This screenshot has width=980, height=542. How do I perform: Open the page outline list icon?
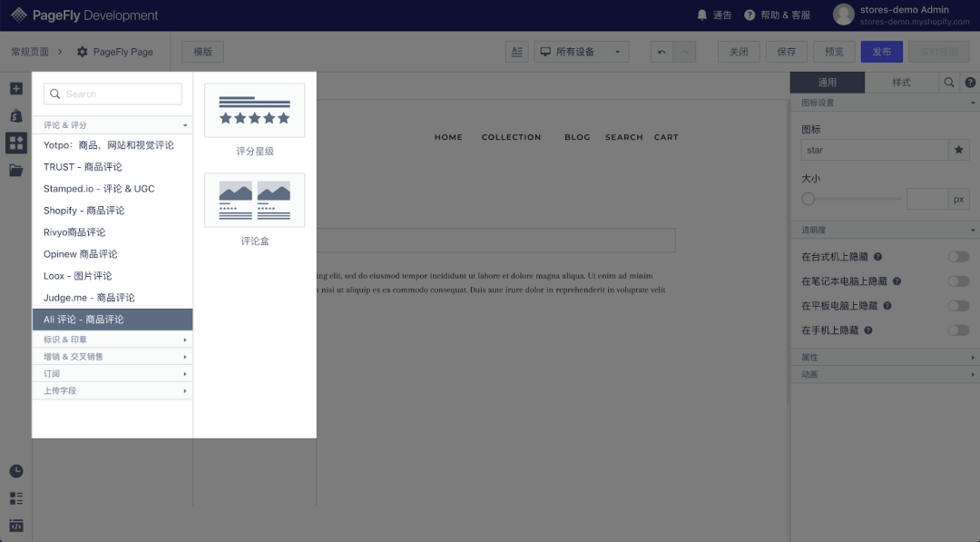pyautogui.click(x=16, y=498)
